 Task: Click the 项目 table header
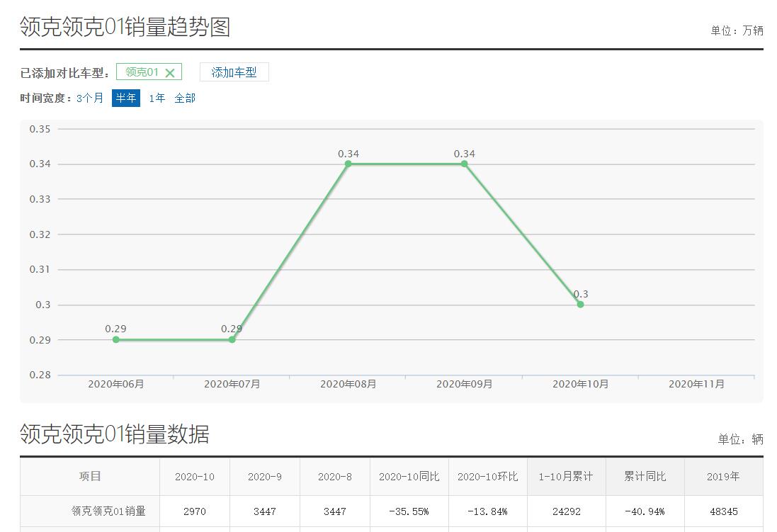(x=90, y=477)
